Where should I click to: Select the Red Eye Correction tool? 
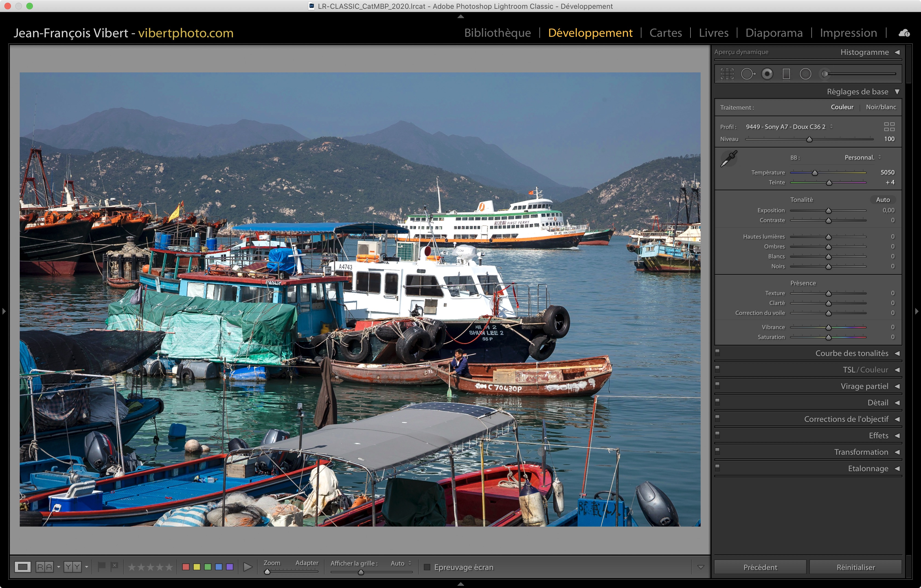[767, 74]
